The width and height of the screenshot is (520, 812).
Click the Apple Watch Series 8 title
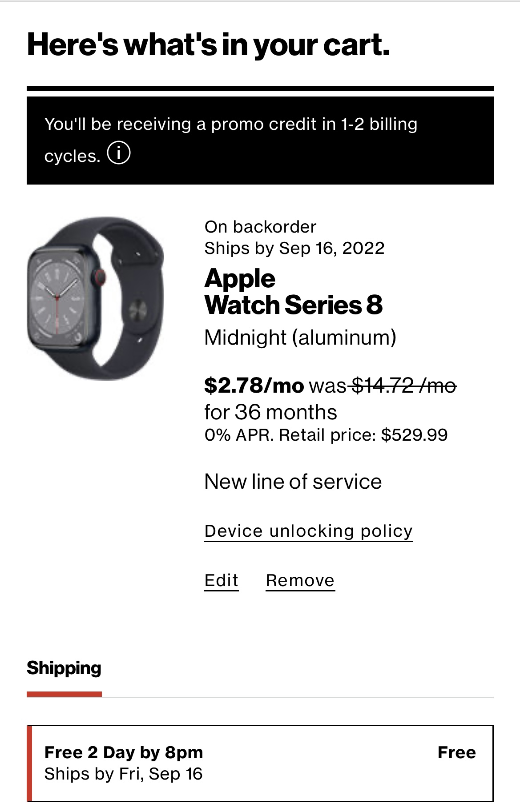(293, 292)
